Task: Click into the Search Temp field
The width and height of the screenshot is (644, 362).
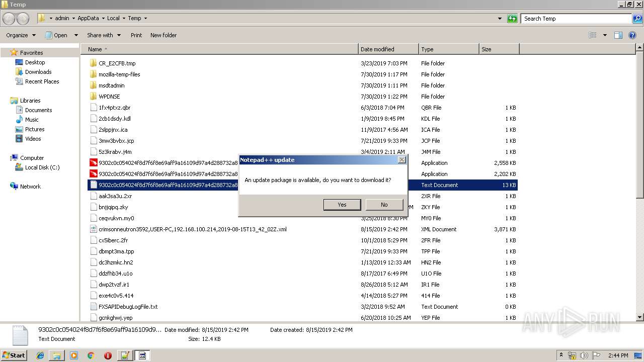Action: [576, 19]
